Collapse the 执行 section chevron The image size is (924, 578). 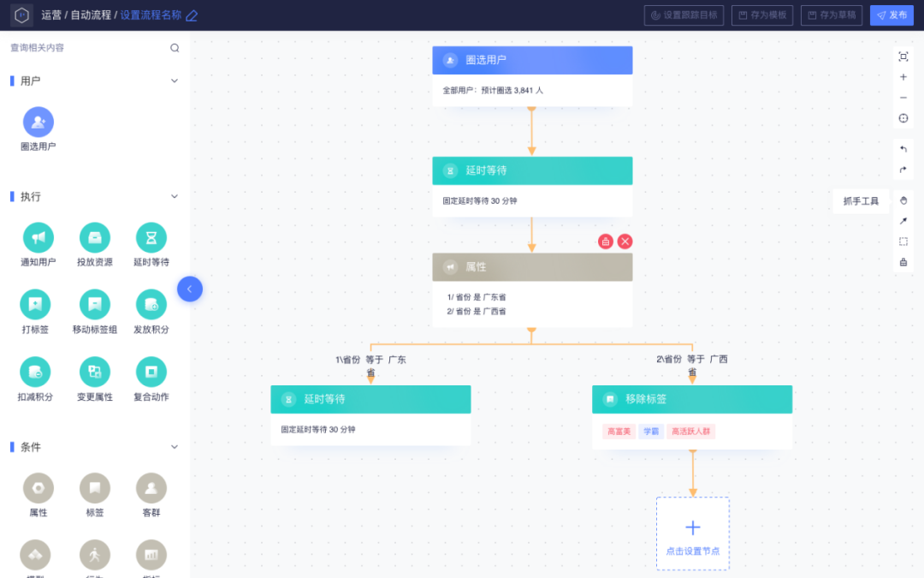point(175,196)
